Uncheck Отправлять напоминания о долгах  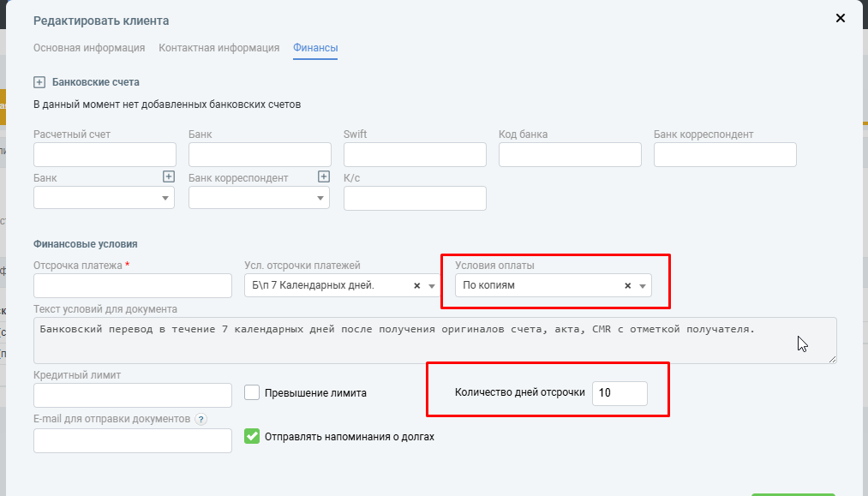pyautogui.click(x=252, y=436)
